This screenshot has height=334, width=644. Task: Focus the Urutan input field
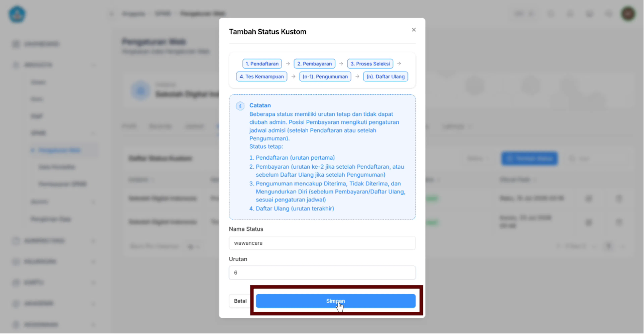click(322, 273)
